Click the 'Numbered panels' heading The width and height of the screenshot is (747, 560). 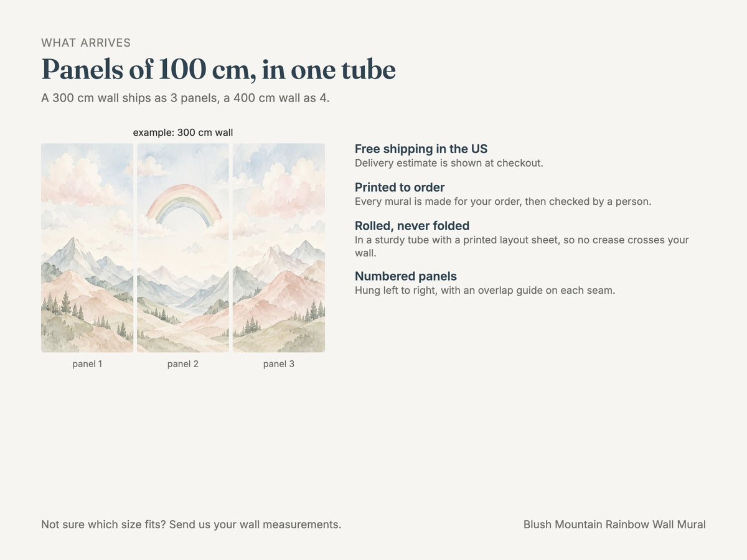[406, 276]
